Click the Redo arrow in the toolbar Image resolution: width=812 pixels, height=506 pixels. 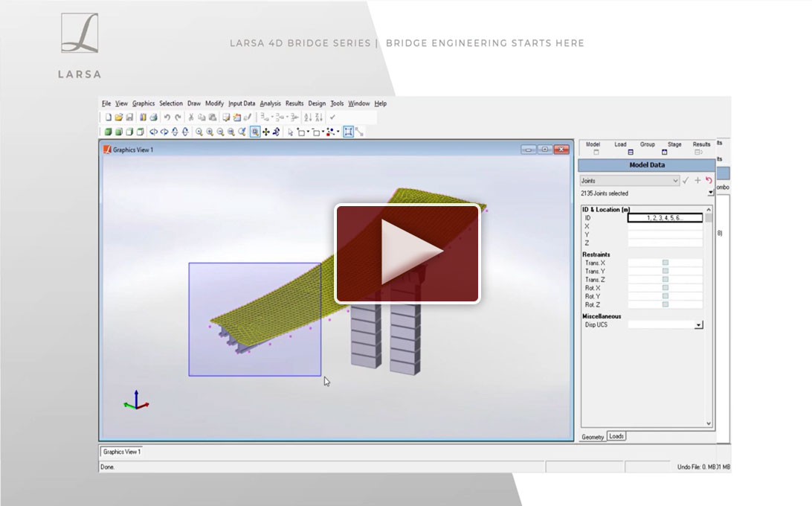pos(178,118)
